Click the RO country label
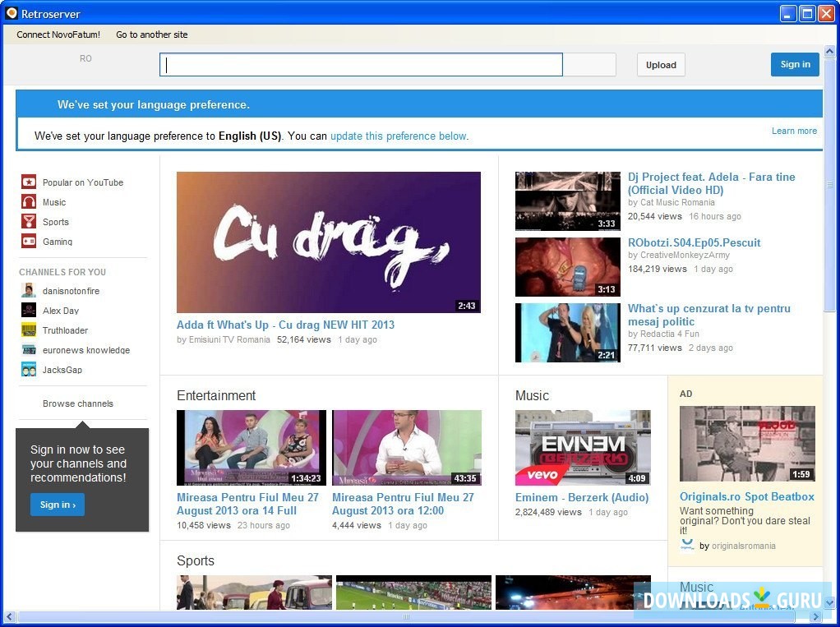Image resolution: width=840 pixels, height=627 pixels. 85,58
